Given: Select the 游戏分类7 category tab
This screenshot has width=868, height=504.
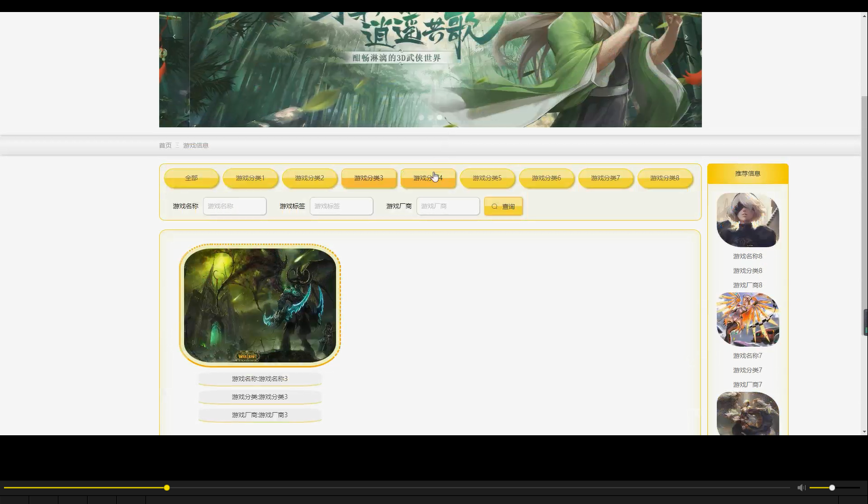Looking at the screenshot, I should tap(606, 178).
